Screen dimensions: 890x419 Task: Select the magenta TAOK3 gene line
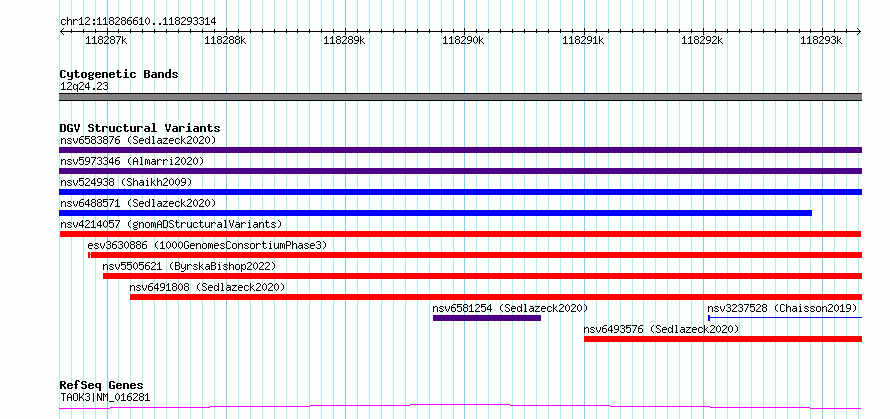pyautogui.click(x=460, y=407)
